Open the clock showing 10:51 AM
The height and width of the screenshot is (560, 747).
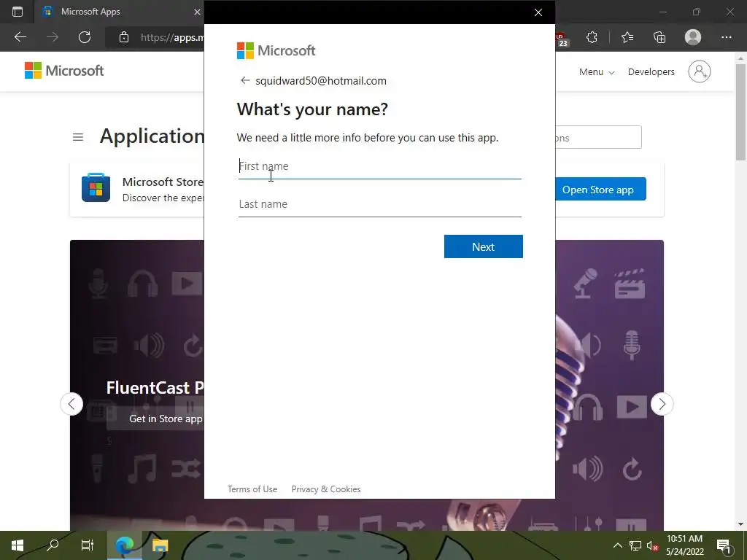(684, 545)
